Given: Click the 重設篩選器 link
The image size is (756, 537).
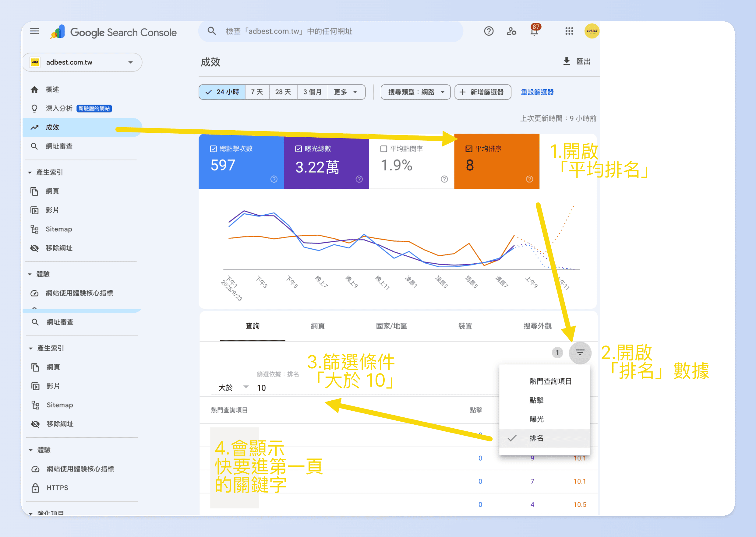Looking at the screenshot, I should pos(537,92).
